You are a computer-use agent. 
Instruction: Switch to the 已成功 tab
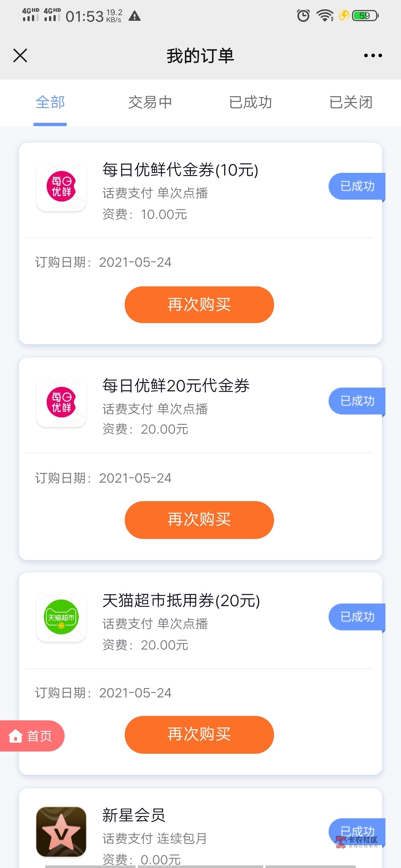[251, 102]
